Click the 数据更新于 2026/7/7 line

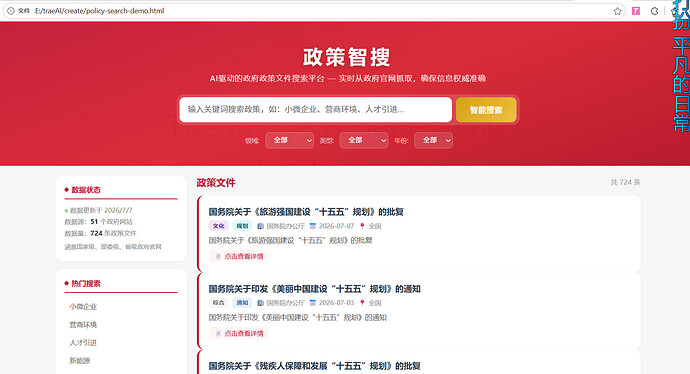tap(99, 210)
